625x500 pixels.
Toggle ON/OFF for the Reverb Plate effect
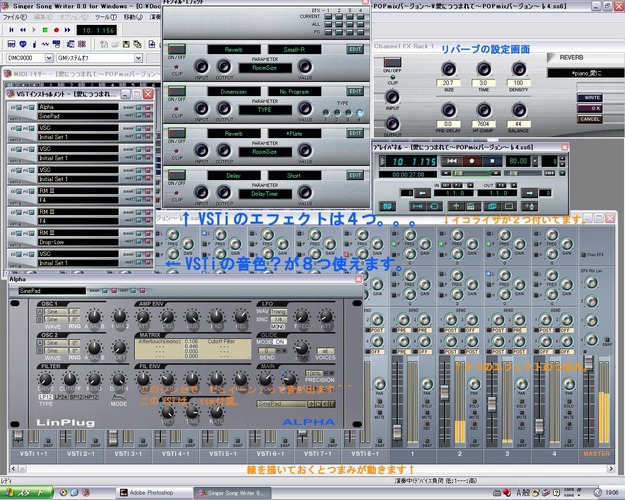(176, 133)
